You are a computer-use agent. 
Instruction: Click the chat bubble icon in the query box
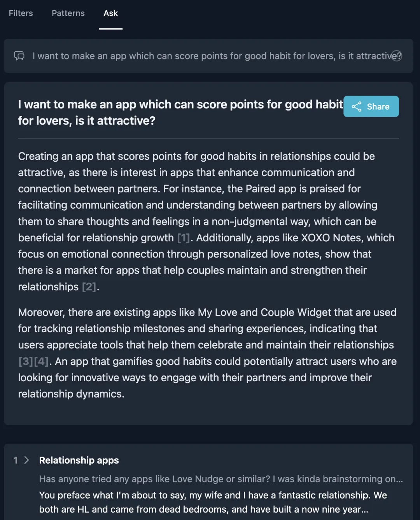point(19,56)
